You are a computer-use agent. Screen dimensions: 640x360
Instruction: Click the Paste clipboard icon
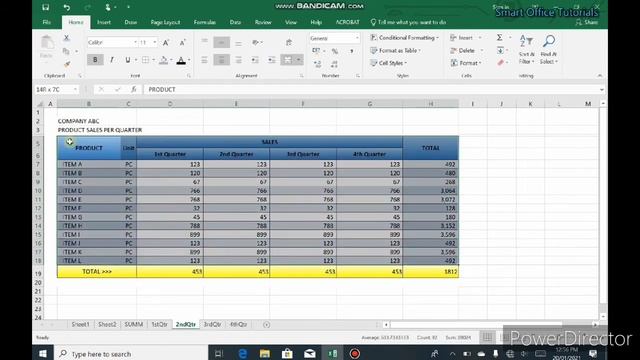pyautogui.click(x=47, y=42)
